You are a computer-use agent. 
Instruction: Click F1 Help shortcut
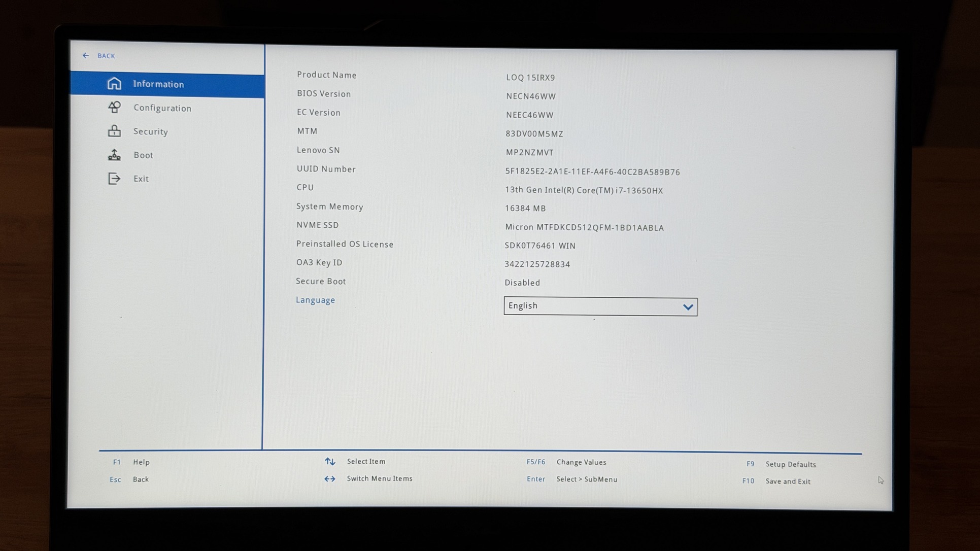141,462
